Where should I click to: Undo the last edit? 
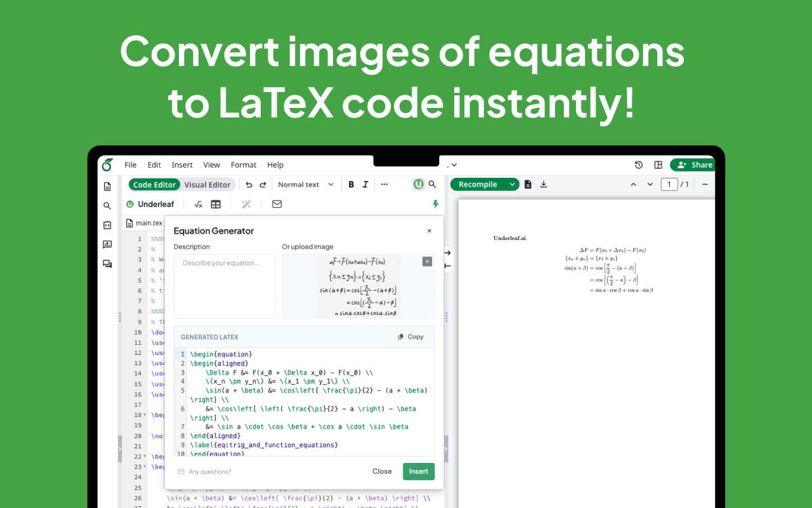[249, 185]
